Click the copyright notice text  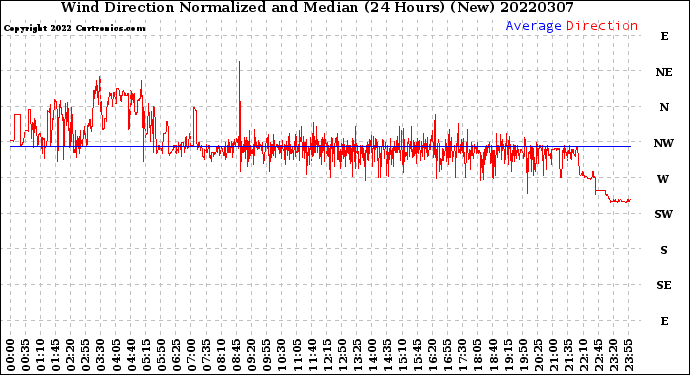click(x=74, y=28)
